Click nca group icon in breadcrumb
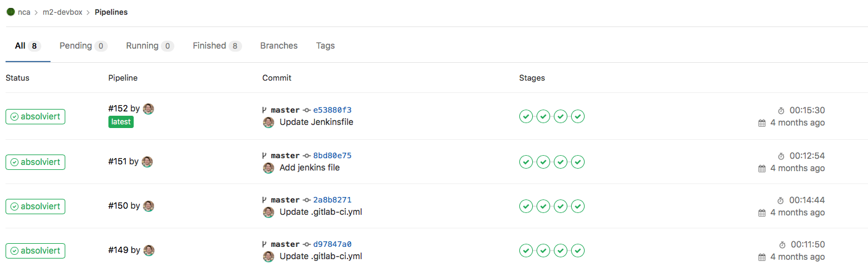868x269 pixels. (x=10, y=12)
